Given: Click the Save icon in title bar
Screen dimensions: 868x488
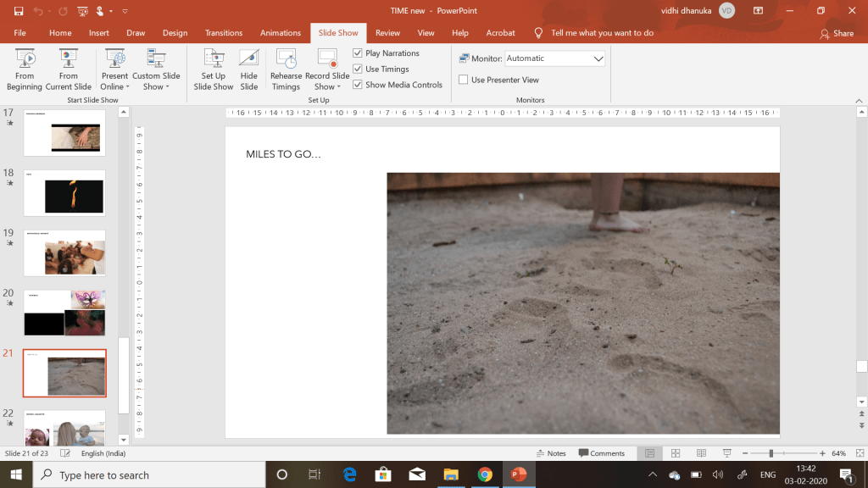Looking at the screenshot, I should click(19, 11).
